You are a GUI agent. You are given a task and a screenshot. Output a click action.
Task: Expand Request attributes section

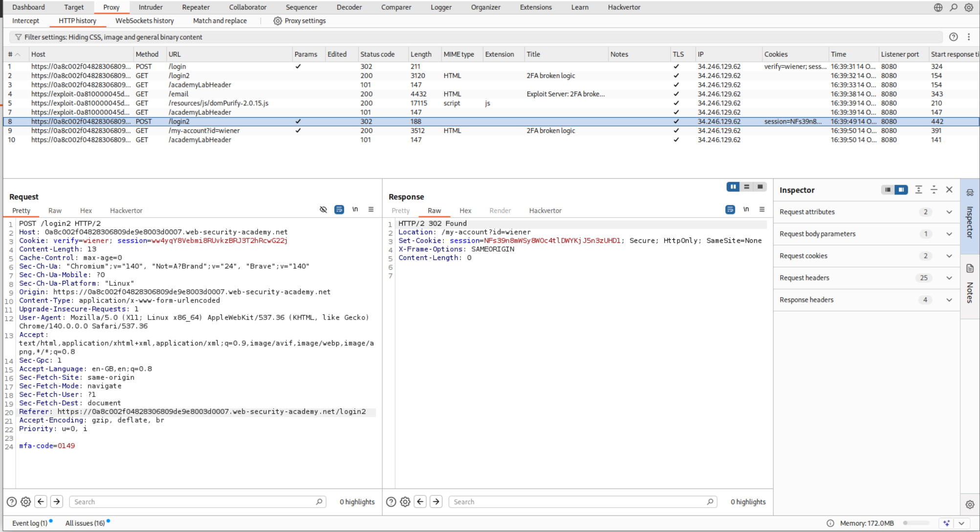pyautogui.click(x=949, y=212)
